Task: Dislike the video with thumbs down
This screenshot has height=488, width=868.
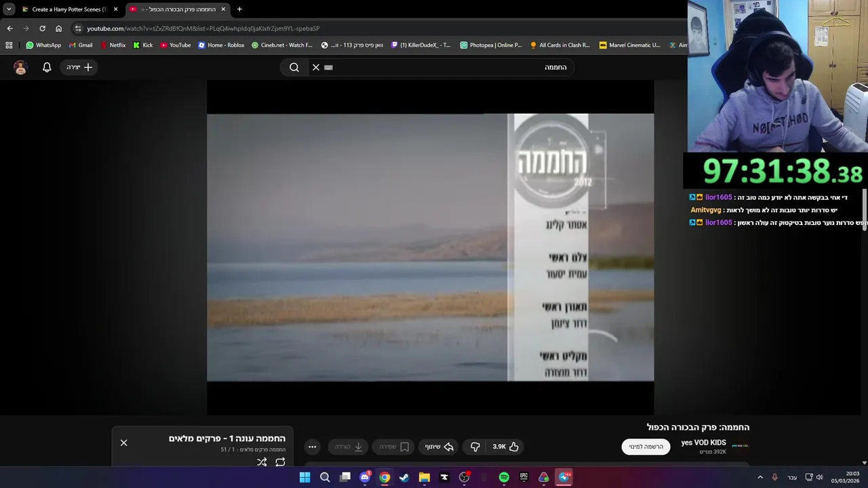Action: pyautogui.click(x=475, y=447)
